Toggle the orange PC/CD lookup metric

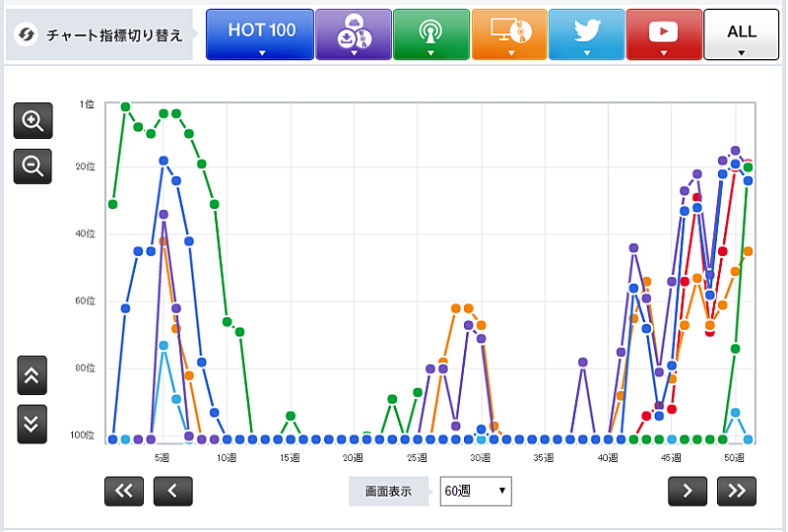tap(508, 34)
